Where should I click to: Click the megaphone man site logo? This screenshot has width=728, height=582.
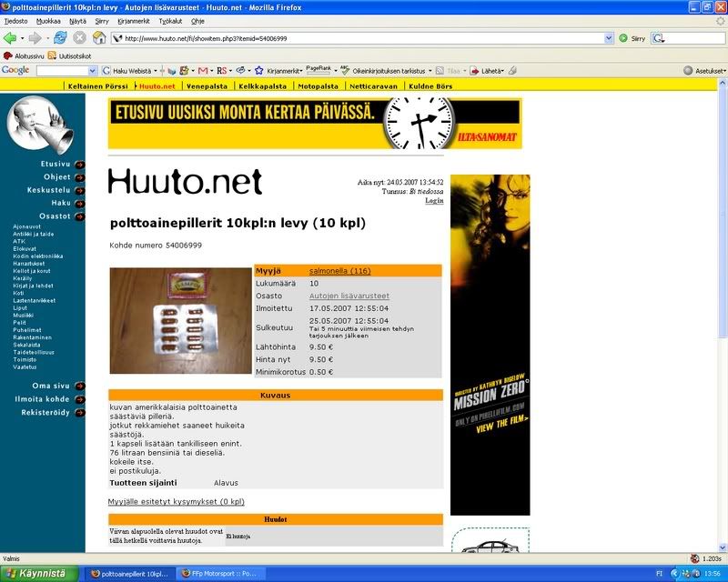pyautogui.click(x=40, y=125)
